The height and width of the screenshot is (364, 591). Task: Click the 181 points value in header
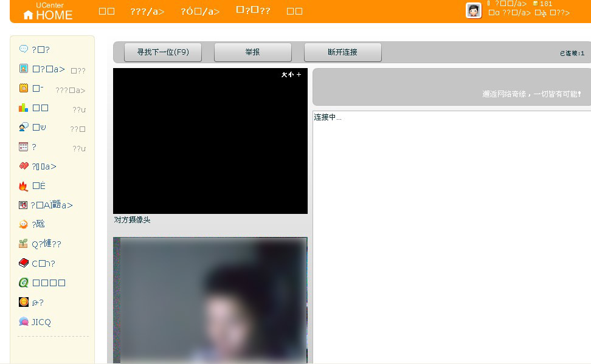(x=546, y=4)
